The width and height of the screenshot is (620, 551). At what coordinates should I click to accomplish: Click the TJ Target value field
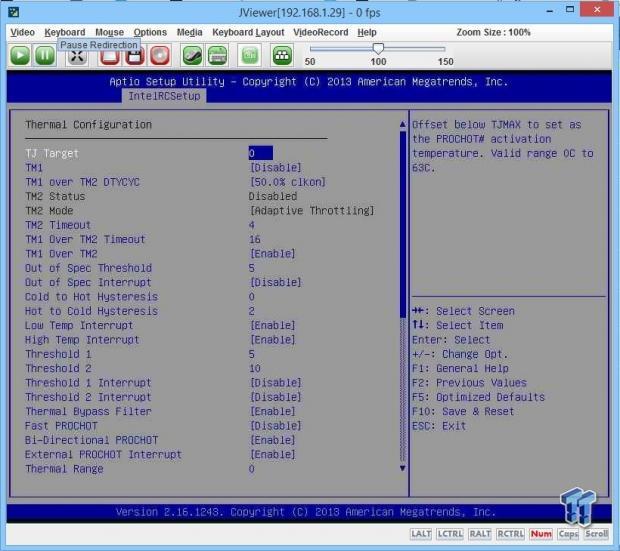coord(261,153)
